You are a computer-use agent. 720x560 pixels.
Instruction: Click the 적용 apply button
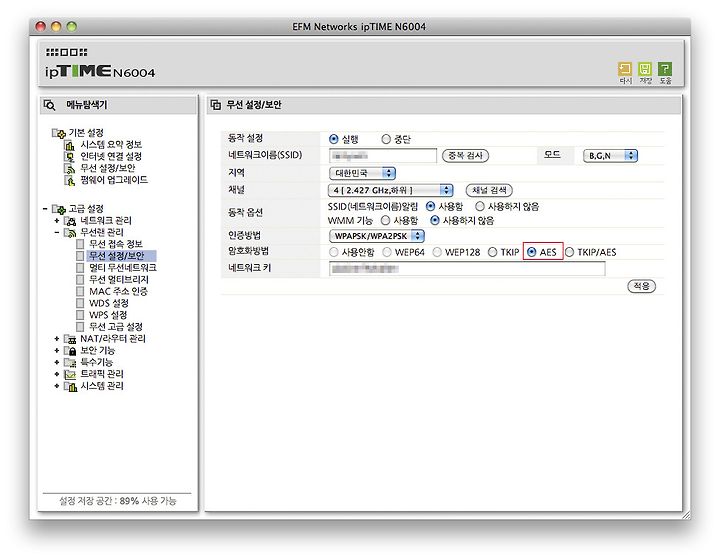click(641, 286)
